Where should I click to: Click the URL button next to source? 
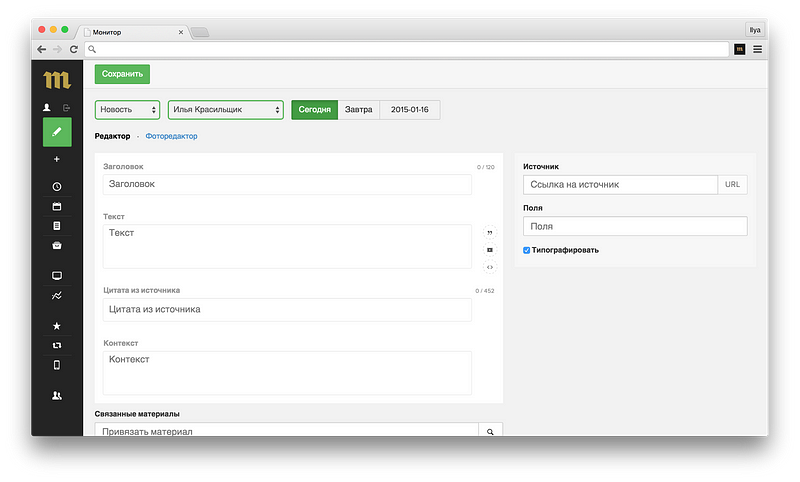[x=732, y=185]
